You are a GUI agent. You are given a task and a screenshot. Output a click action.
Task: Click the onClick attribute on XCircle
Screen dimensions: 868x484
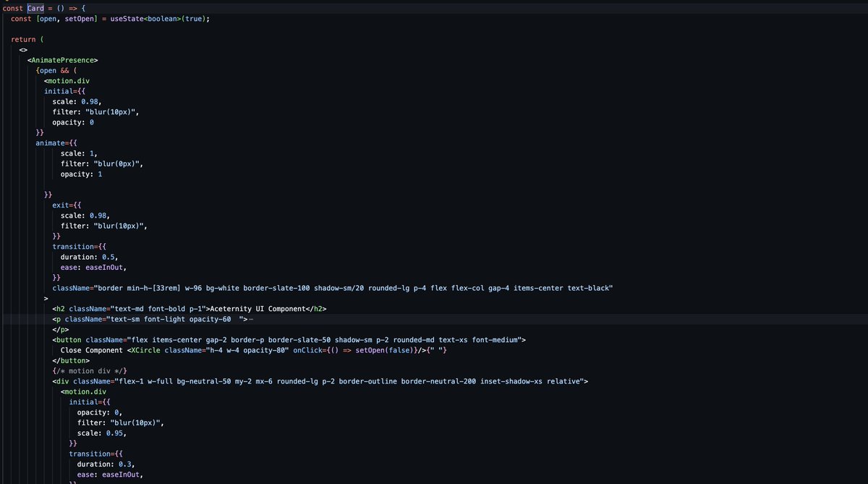click(307, 350)
